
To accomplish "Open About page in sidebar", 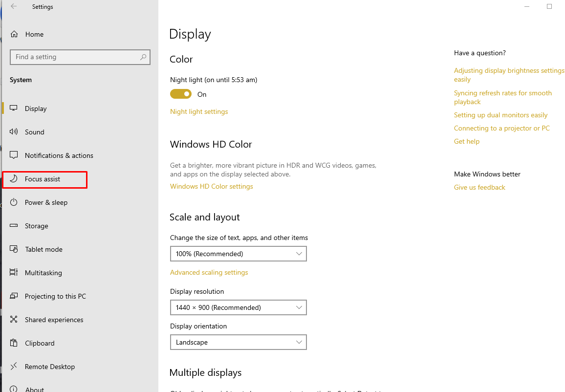I will pos(35,389).
